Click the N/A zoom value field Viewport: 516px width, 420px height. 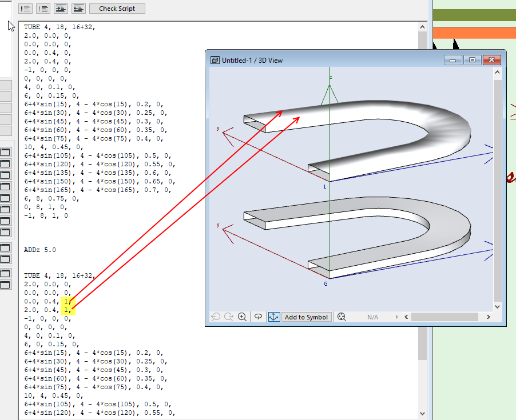pyautogui.click(x=372, y=317)
